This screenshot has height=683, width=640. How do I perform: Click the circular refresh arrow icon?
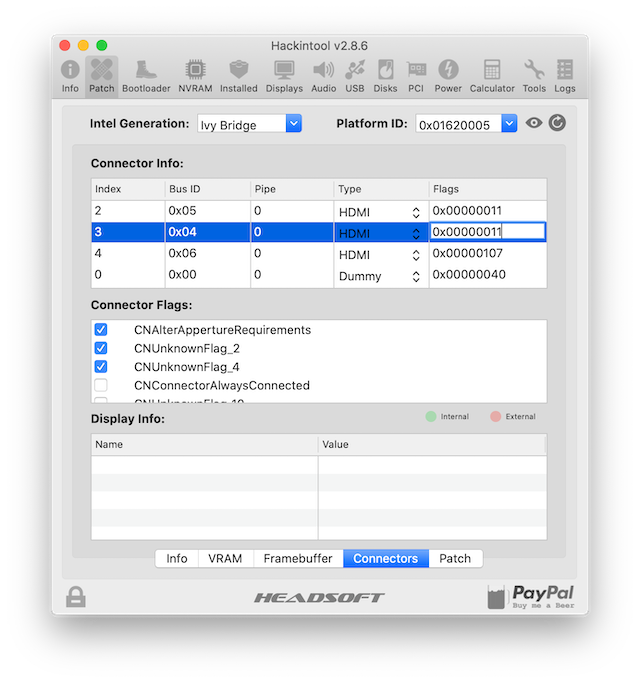point(557,123)
